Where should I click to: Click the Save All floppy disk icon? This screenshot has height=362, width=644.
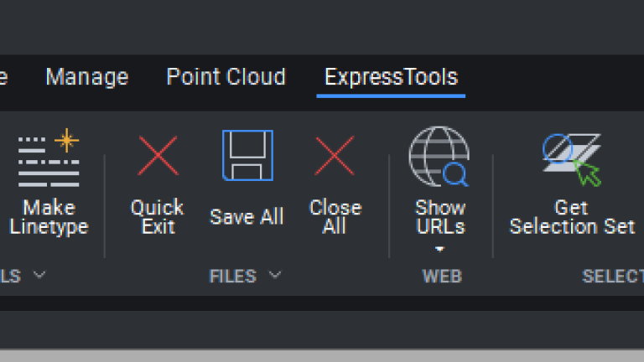(247, 156)
